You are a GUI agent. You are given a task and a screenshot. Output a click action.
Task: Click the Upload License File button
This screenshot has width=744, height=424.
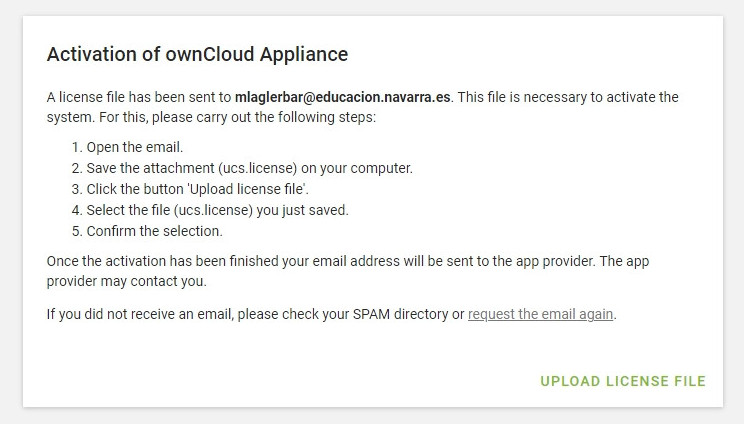click(622, 381)
